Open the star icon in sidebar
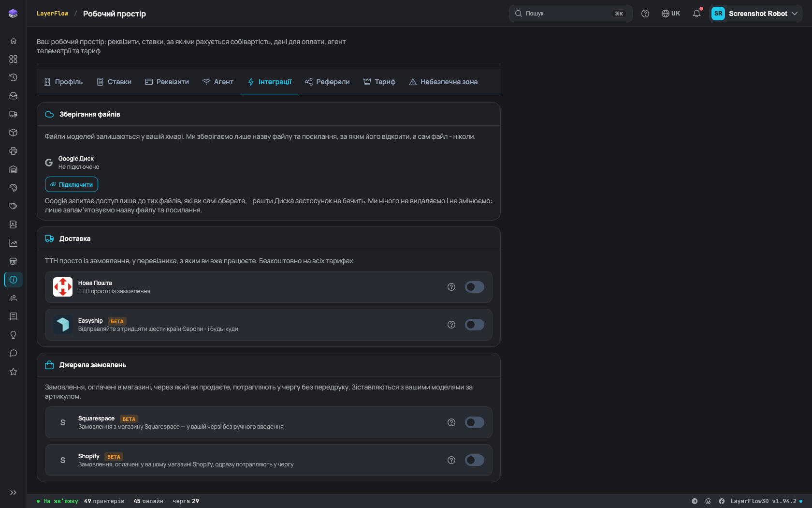 point(13,372)
